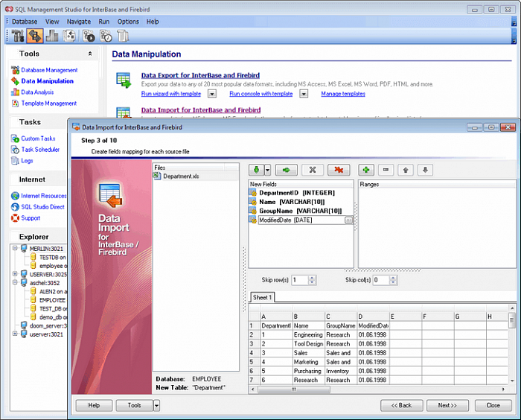Select EMPLOYEE database in Explorer
The image size is (521, 420).
(52, 300)
